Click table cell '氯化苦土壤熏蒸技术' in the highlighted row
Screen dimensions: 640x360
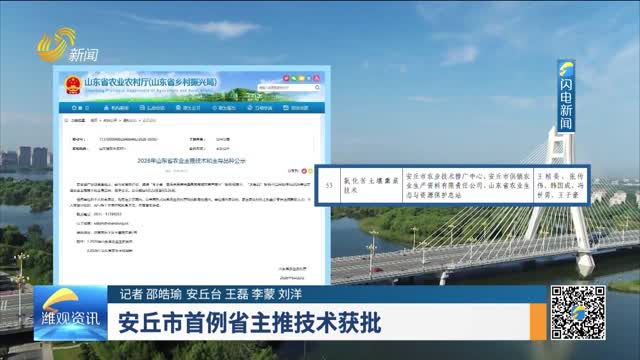pos(371,185)
